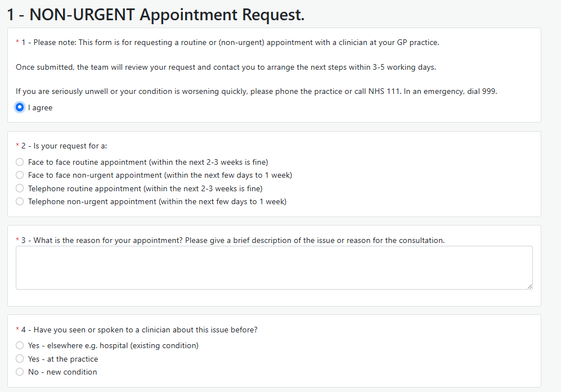
Task: Click the 'Face to face non-urgent appointment' label text
Action: point(160,175)
